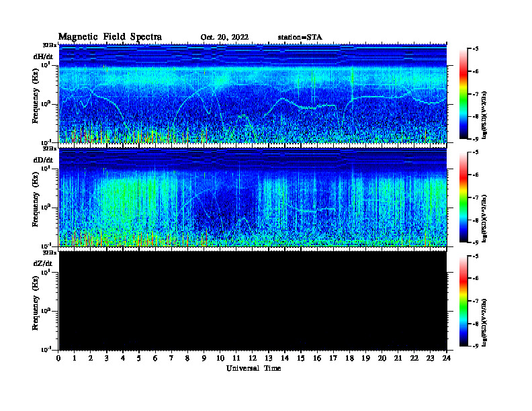Click the dZ/dt panel color scale bar

tap(463, 301)
